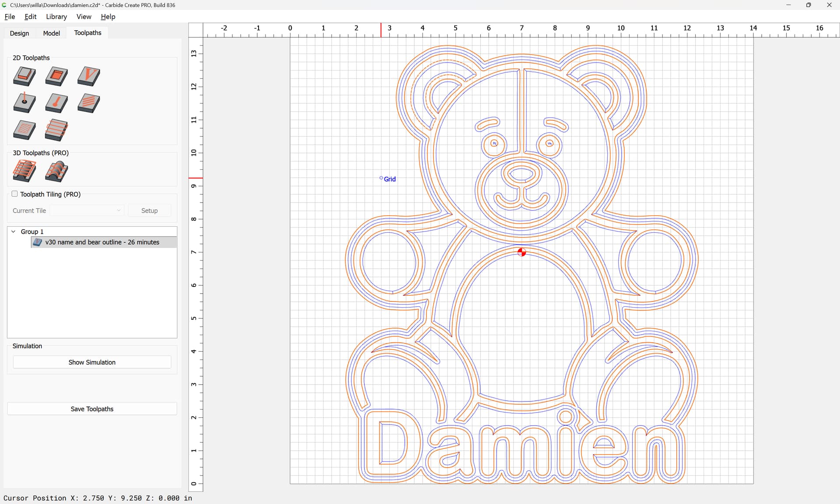Collapse the Group 1 tree node
Image resolution: width=840 pixels, height=504 pixels.
(x=14, y=231)
